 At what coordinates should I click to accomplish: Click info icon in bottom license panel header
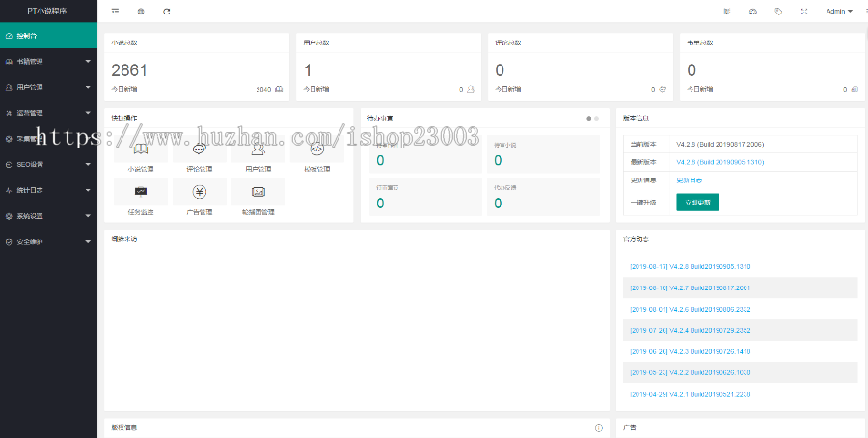tap(598, 428)
